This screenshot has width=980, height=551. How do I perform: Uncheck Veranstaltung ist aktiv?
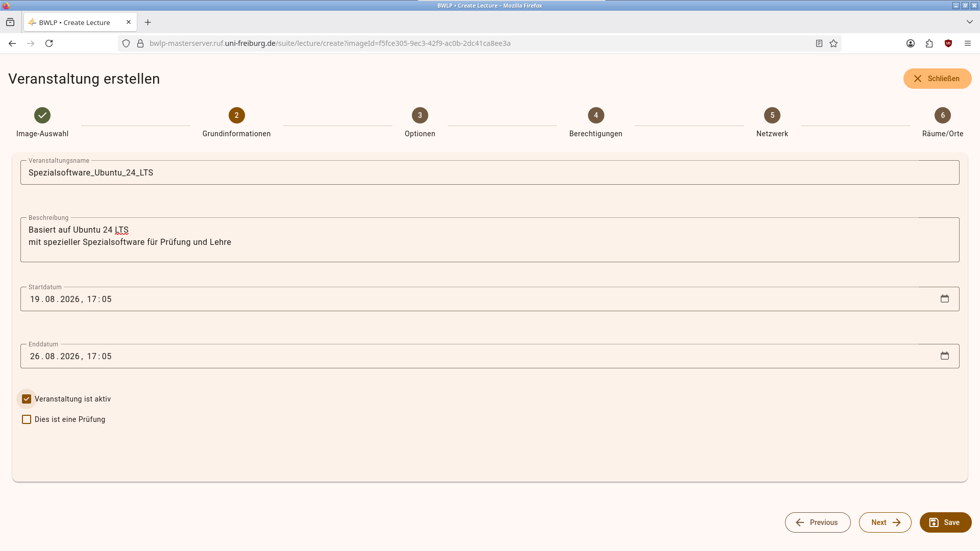(x=27, y=399)
